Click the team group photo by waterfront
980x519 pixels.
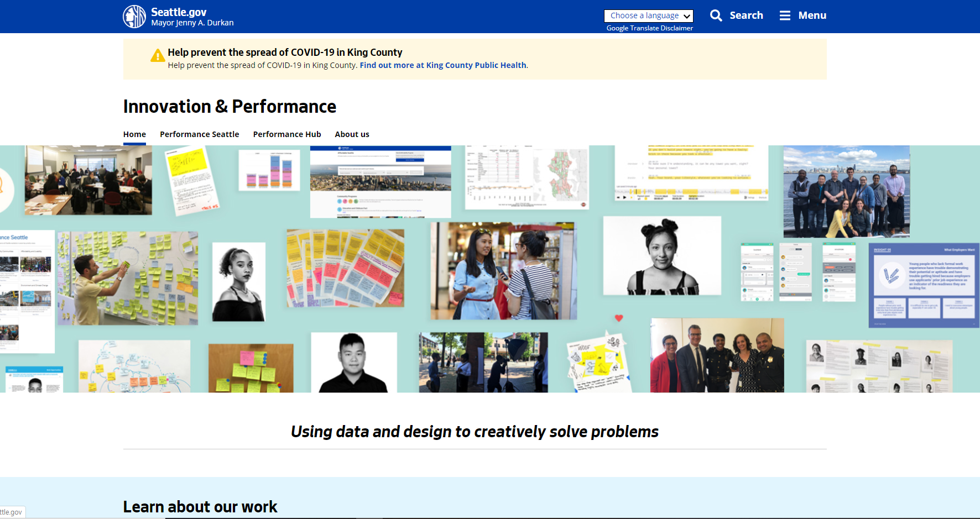pos(846,191)
